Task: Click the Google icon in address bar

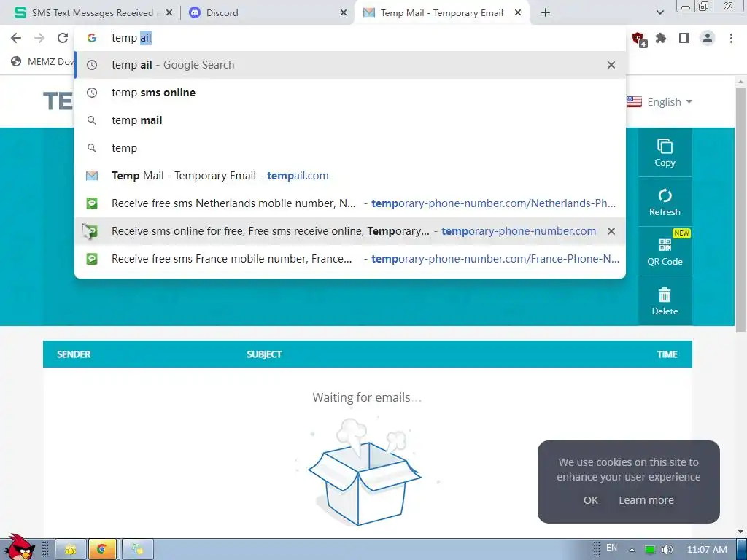Action: pyautogui.click(x=91, y=38)
